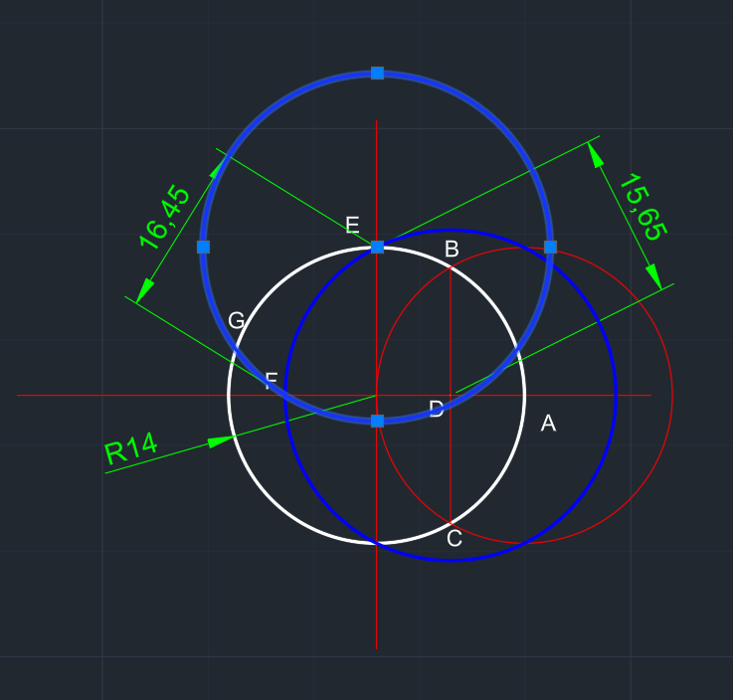Select the R14 radius dimension text
Viewport: 733px width, 700px height.
click(x=130, y=448)
